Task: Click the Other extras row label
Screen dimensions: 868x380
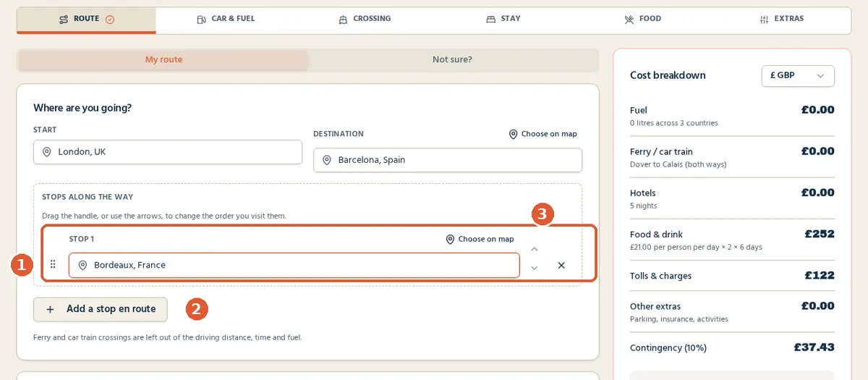Action: 655,307
